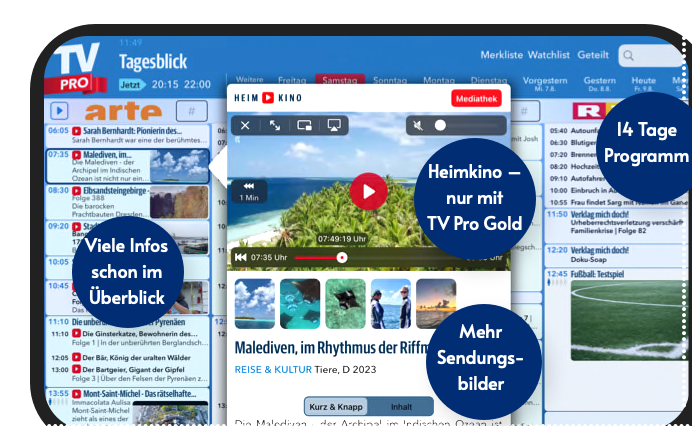This screenshot has height=426, width=692.
Task: Open the single manta ray thumbnail
Action: [x=346, y=304]
